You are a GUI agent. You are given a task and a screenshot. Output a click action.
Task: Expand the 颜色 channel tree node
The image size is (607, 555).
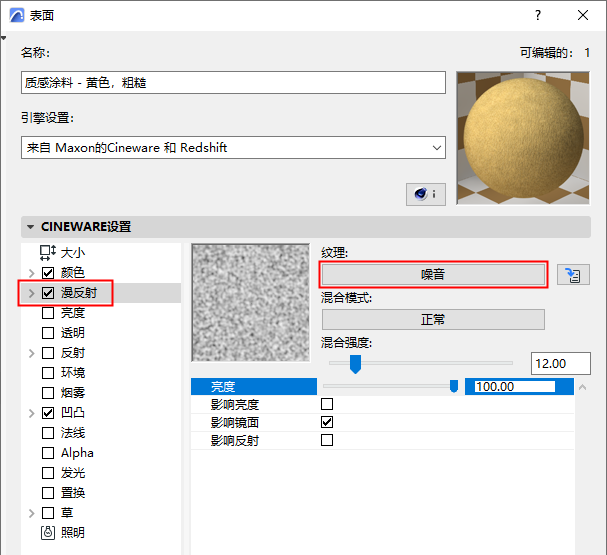[x=31, y=273]
